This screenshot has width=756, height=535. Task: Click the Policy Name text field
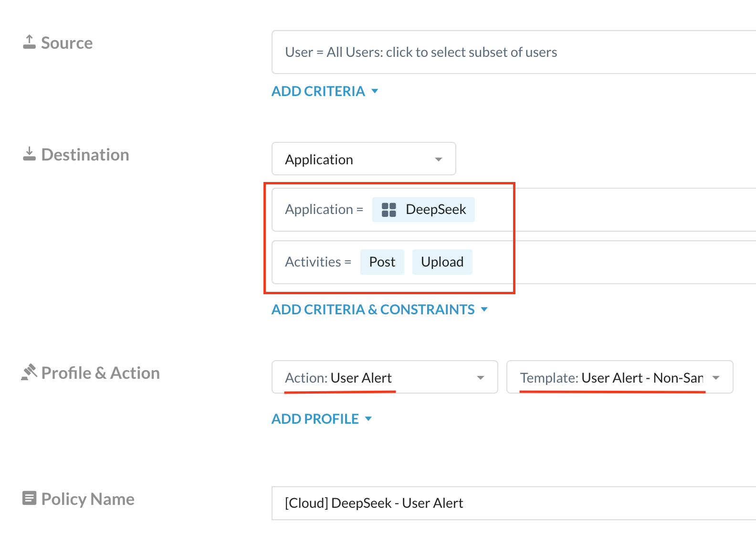[x=514, y=503]
